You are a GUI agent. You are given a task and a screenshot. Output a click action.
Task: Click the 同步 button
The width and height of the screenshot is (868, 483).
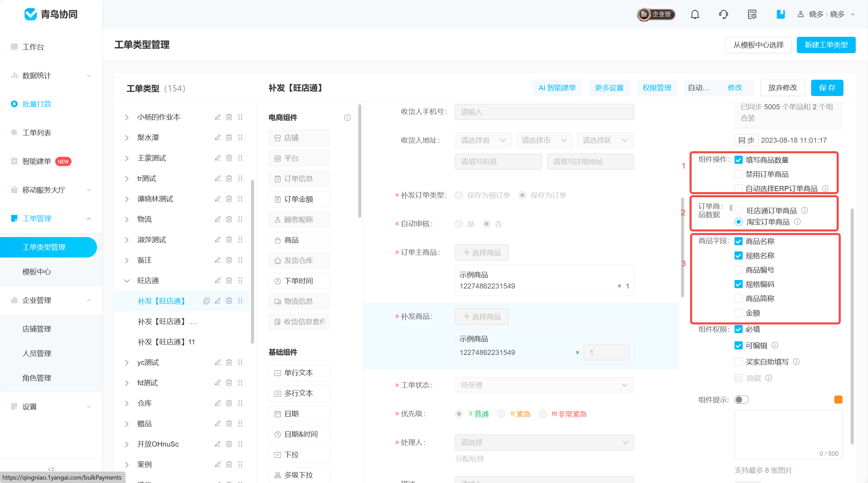pos(746,140)
